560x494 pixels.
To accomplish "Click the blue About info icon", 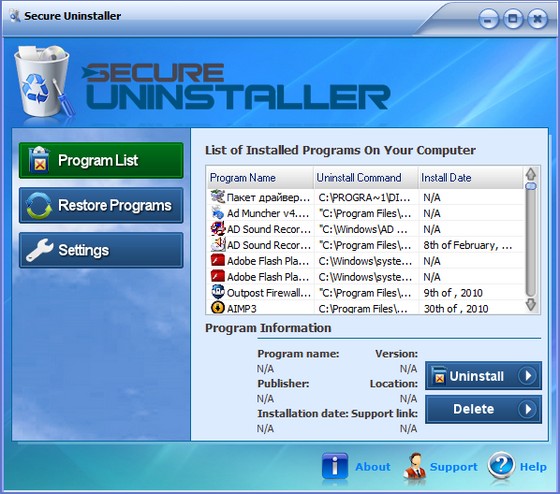I will [335, 466].
